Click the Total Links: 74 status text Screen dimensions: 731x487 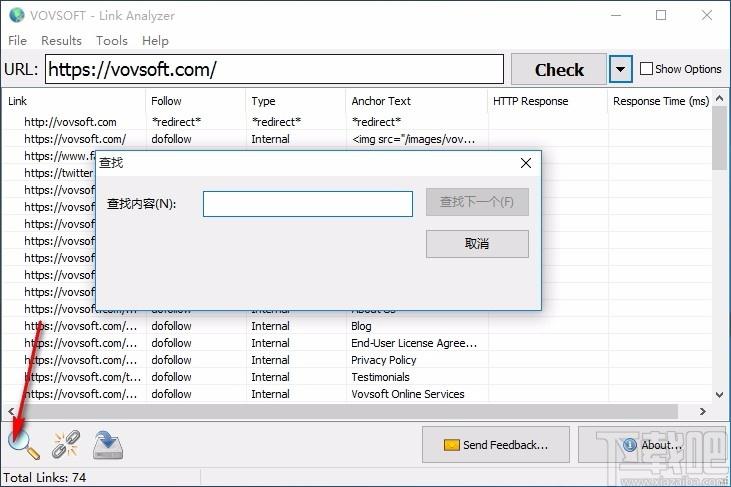[x=45, y=478]
